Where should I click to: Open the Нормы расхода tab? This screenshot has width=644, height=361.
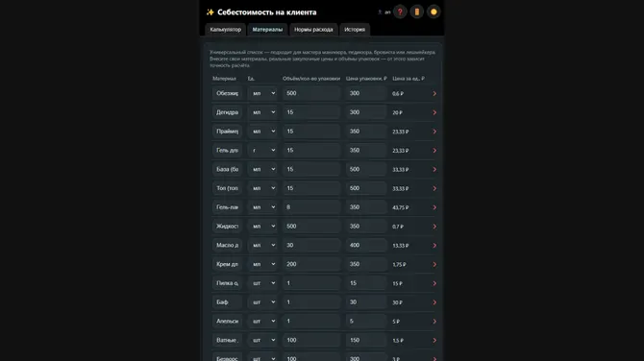[x=313, y=30]
